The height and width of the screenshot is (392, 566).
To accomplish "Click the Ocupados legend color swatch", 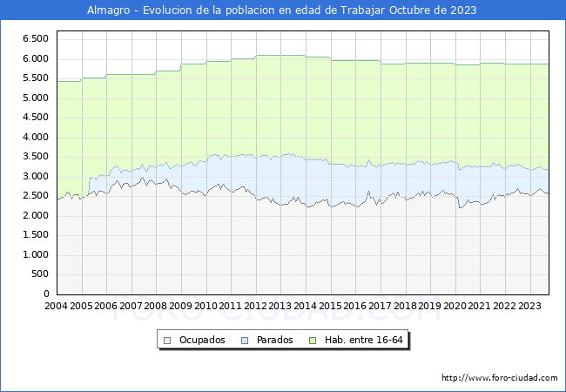I will coord(167,341).
